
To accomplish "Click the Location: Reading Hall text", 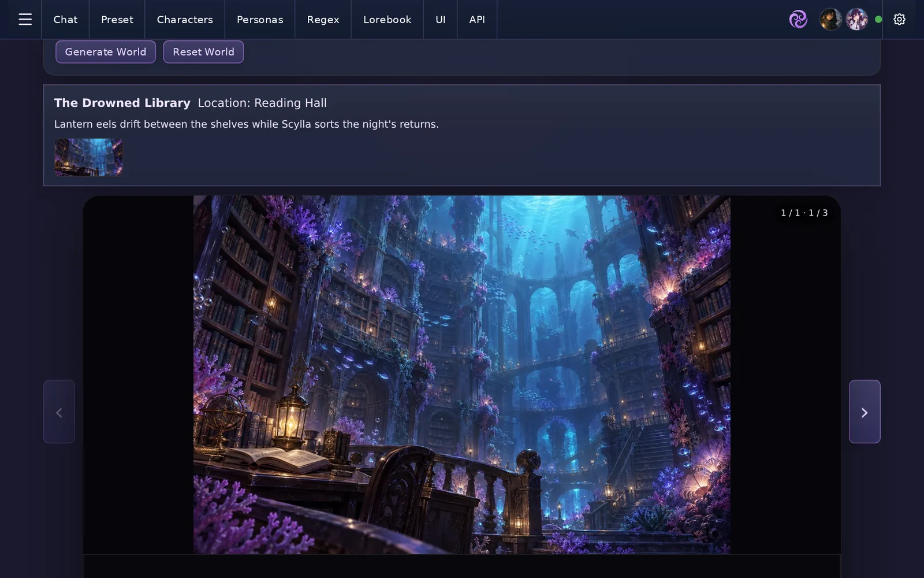I will click(x=262, y=103).
